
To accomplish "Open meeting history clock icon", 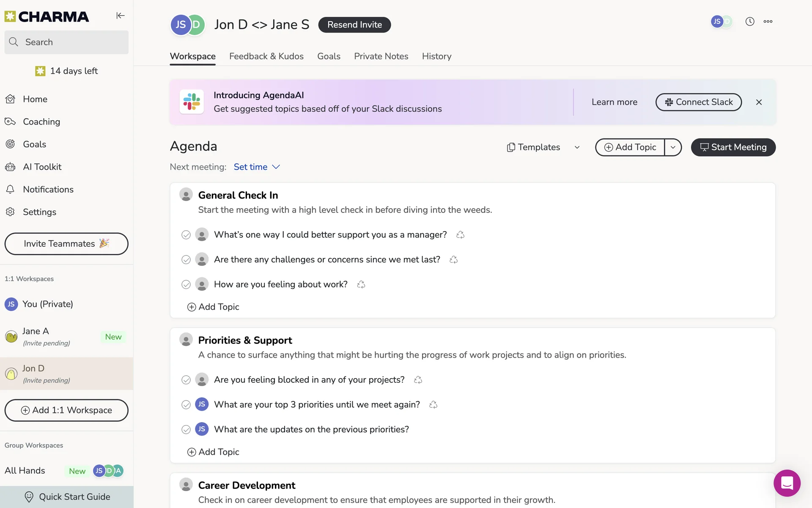I will coord(749,22).
